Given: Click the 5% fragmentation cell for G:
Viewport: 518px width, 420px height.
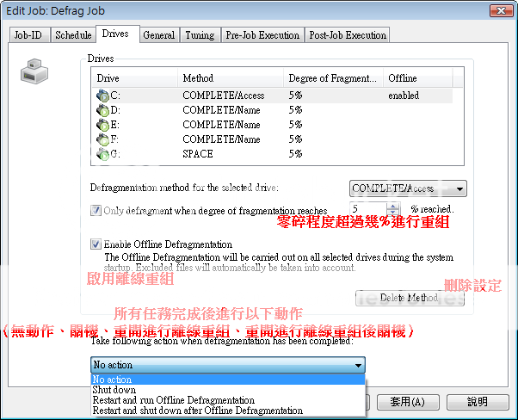Looking at the screenshot, I should click(x=295, y=154).
